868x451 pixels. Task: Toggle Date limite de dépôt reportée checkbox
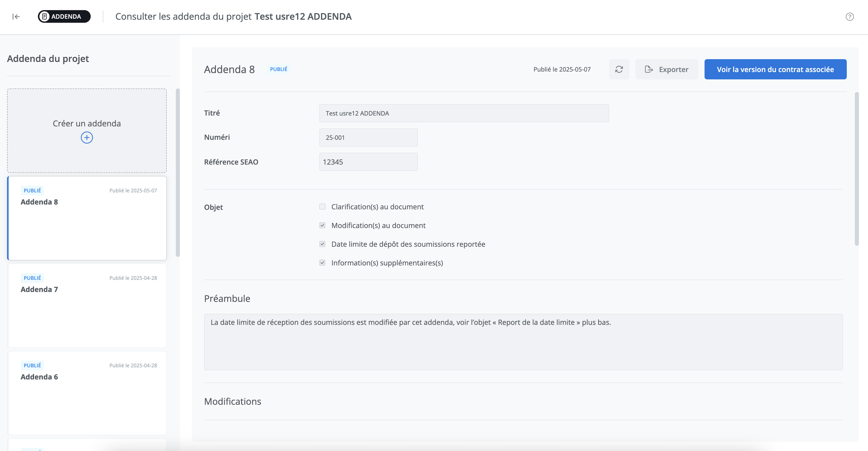(x=322, y=244)
